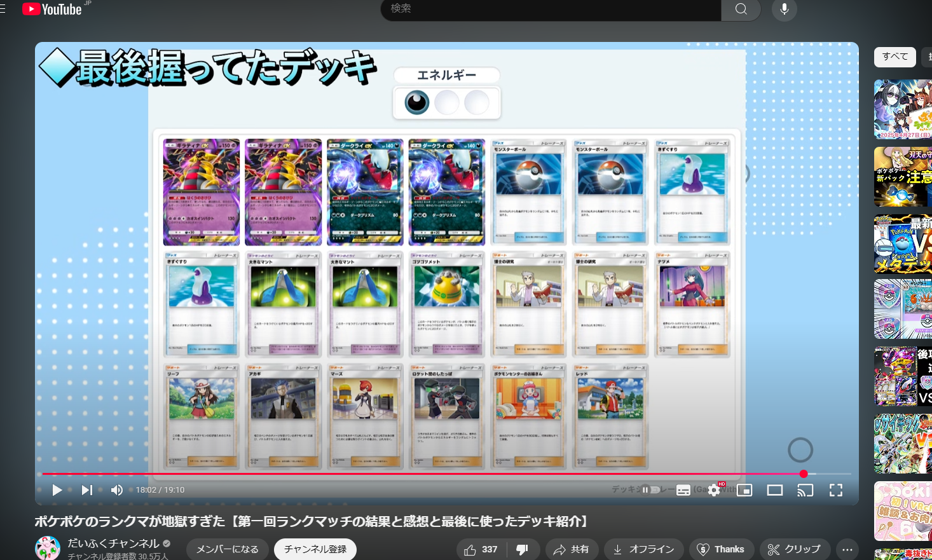The width and height of the screenshot is (932, 560).
Task: Toggle subtitles captions button
Action: [683, 490]
